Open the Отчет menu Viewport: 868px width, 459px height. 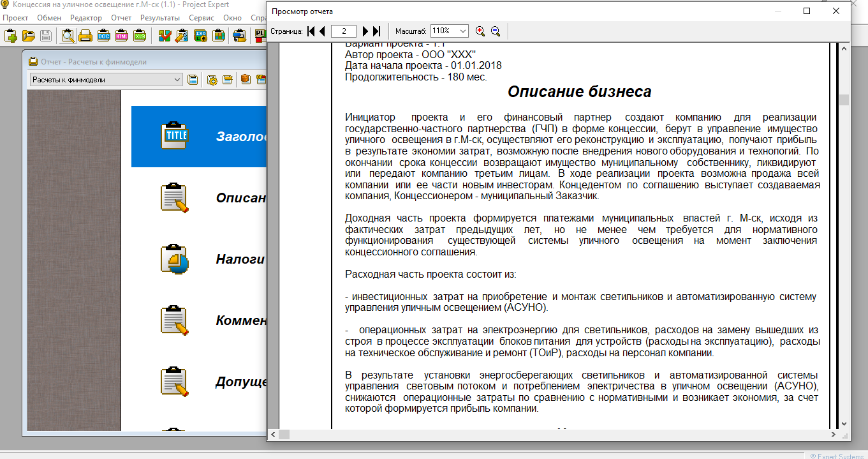(121, 17)
